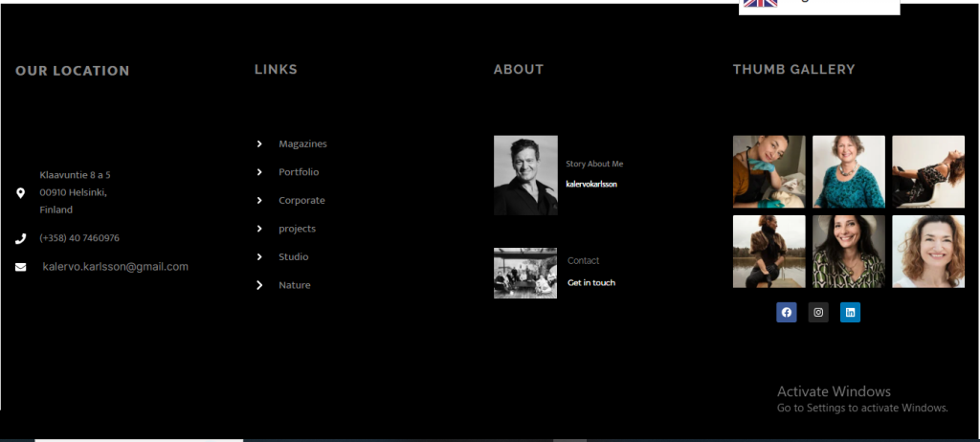The height and width of the screenshot is (442, 980).
Task: Open the black-and-white portrait thumbnail in About
Action: tap(525, 175)
